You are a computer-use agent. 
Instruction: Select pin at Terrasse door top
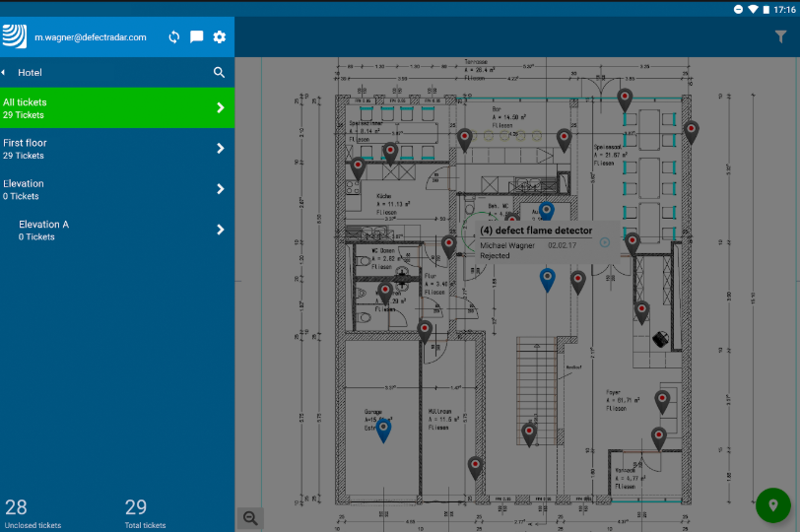point(625,100)
